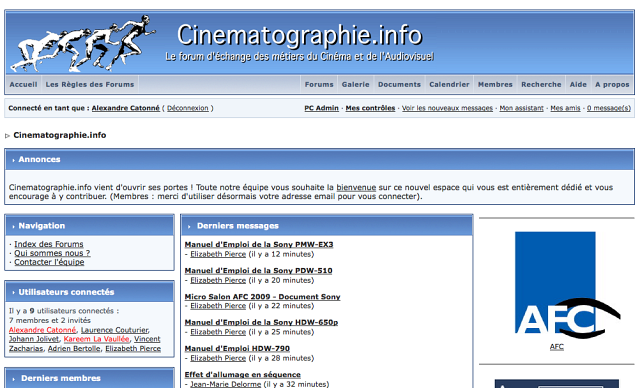
Task: Click the arrow icon beside Annonces
Action: click(13, 160)
